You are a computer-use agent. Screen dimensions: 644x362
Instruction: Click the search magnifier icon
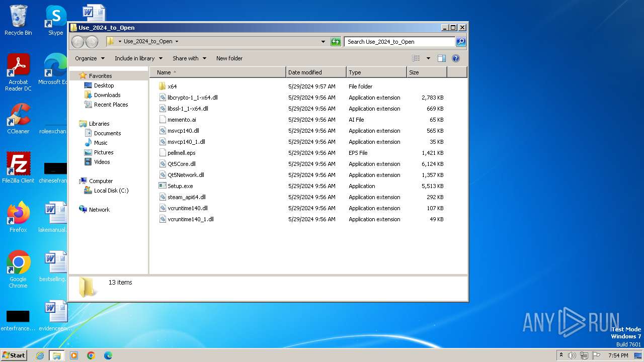(461, 42)
